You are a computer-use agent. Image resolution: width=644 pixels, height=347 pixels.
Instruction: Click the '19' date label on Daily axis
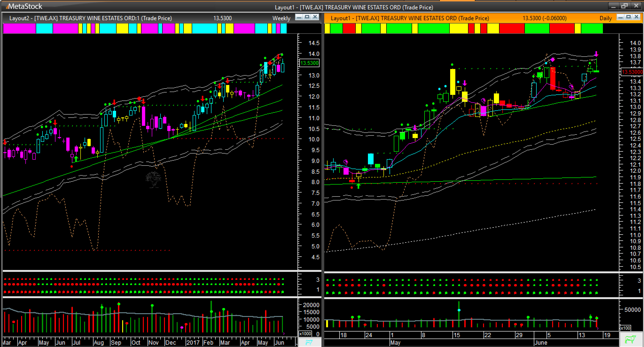tap(607, 335)
